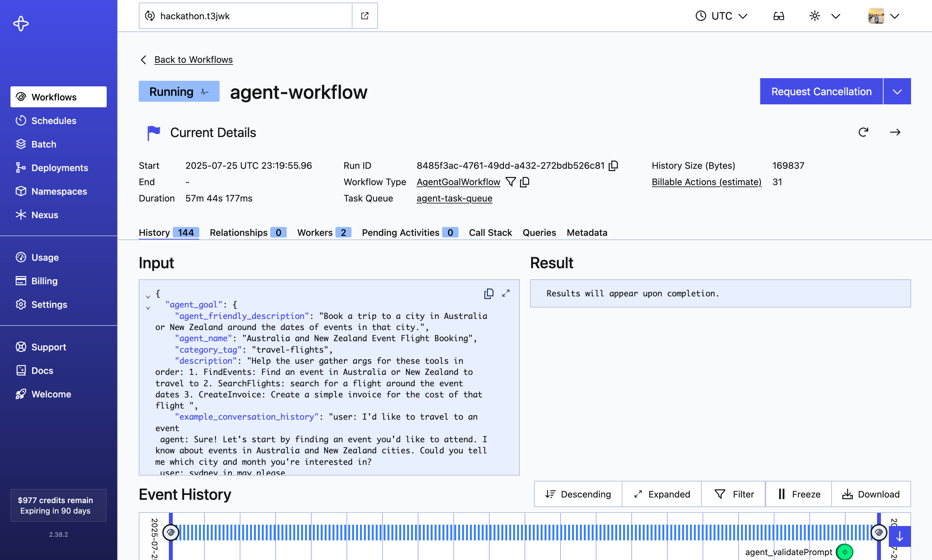This screenshot has width=932, height=560.
Task: Open the UTC timezone dropdown
Action: (721, 16)
